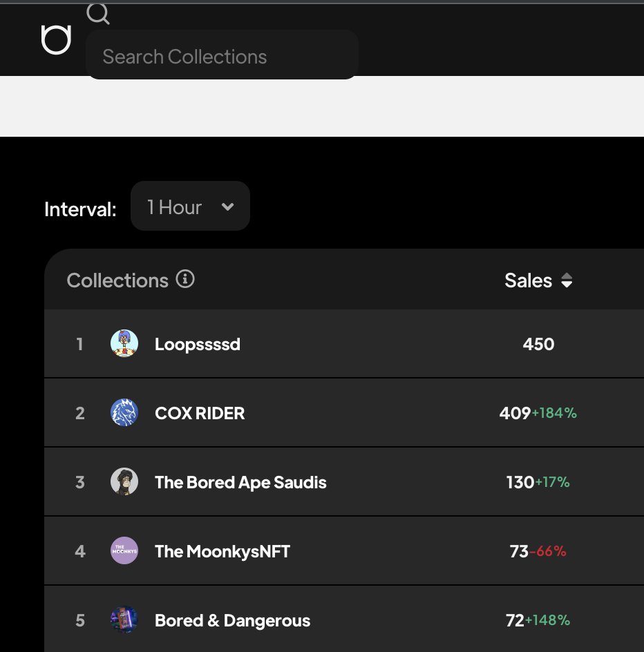644x652 pixels.
Task: Open The MoonkysNFT collection
Action: [222, 551]
